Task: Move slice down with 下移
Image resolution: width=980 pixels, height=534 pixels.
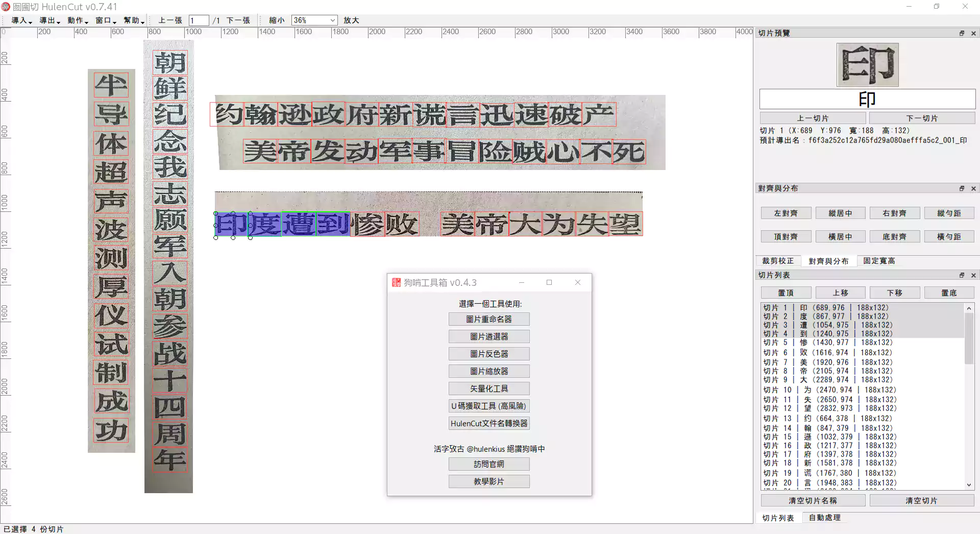Action: [x=895, y=293]
